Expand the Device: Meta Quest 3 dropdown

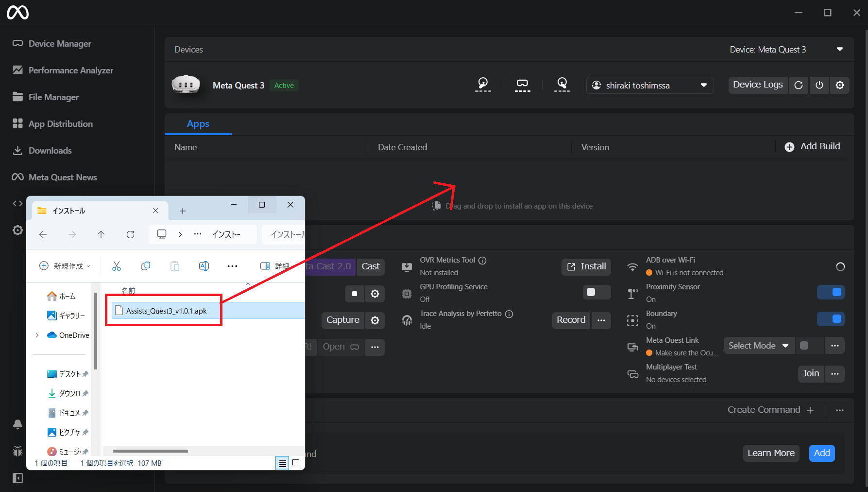point(839,50)
